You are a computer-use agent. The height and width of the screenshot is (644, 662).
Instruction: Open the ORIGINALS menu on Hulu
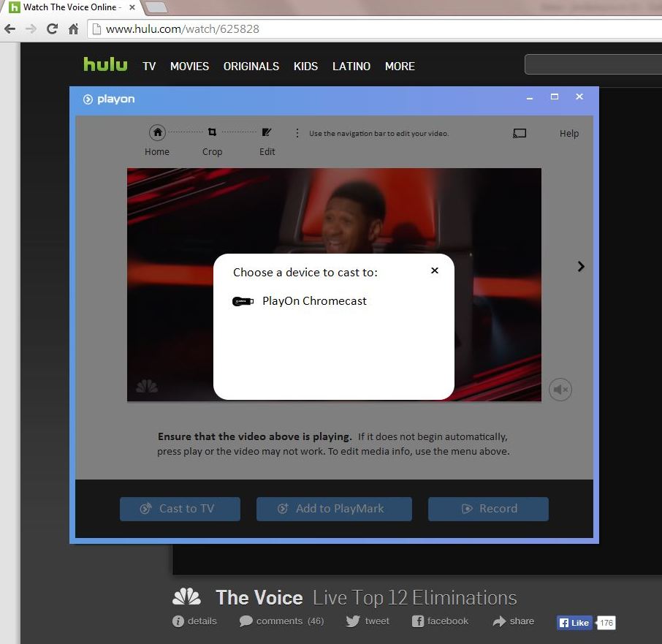[251, 67]
